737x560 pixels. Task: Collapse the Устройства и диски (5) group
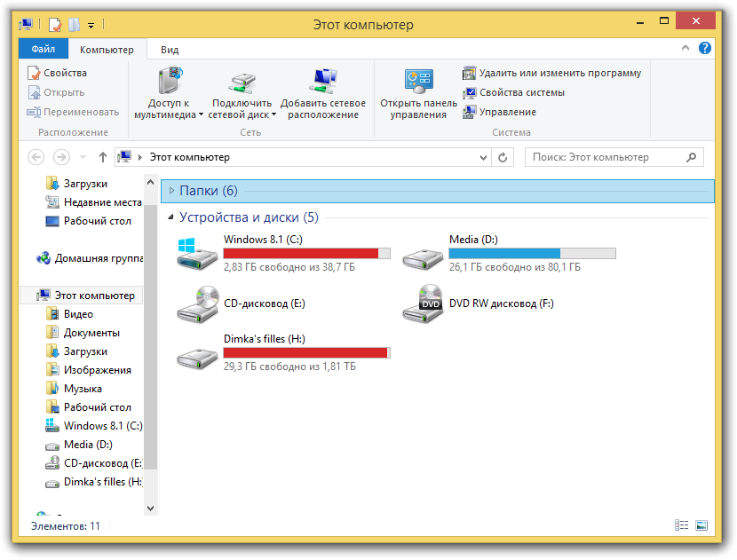point(170,217)
